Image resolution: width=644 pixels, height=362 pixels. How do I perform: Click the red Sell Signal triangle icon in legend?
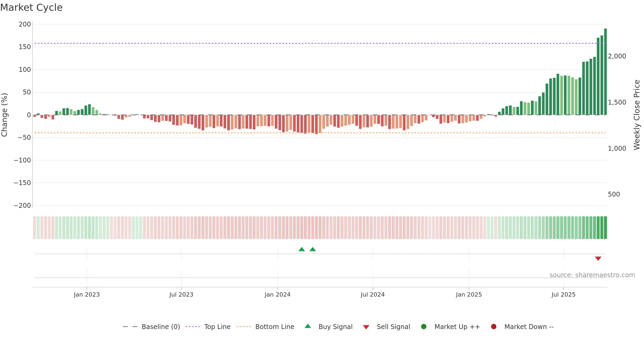click(x=366, y=327)
